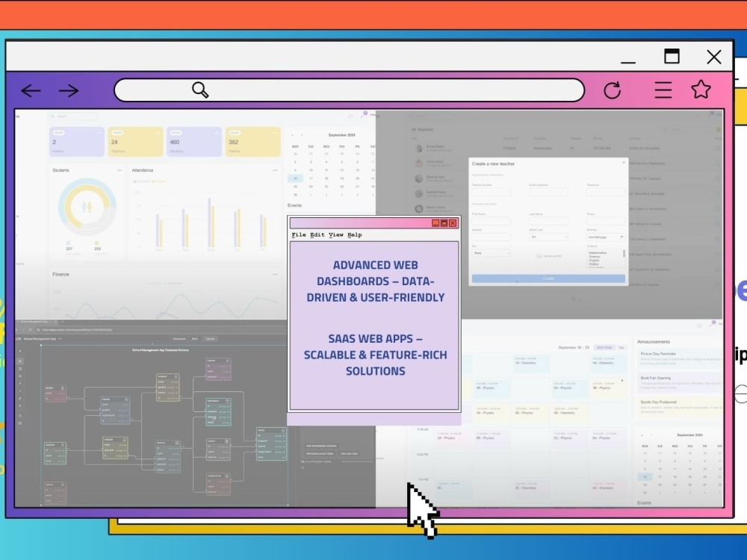Click the small popup's maximize button
Viewport: 747px width, 560px height.
click(x=444, y=223)
